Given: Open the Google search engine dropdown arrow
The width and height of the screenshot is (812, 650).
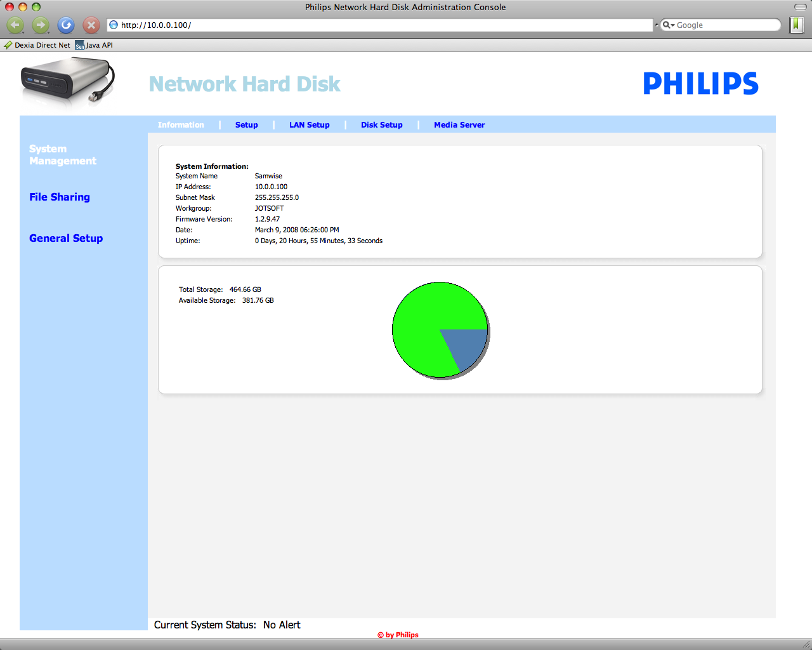Looking at the screenshot, I should click(669, 25).
